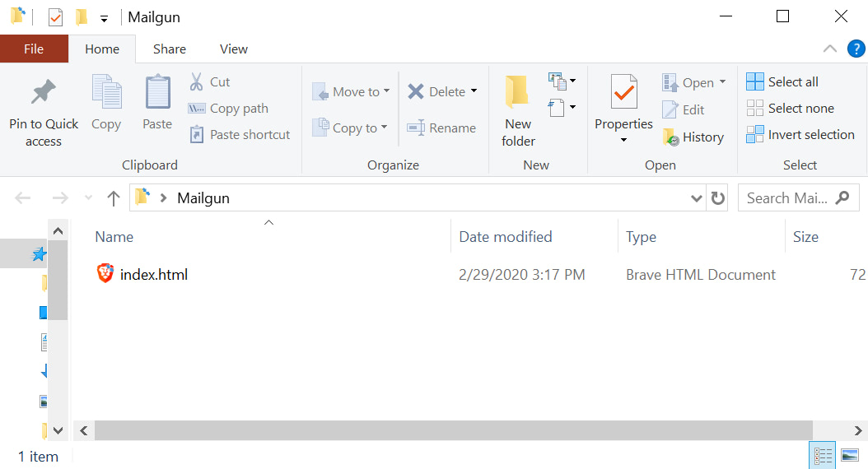Click the Brave HTML Document type cell
This screenshot has width=868, height=469.
tap(700, 274)
